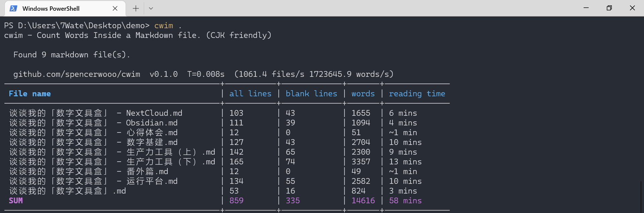
Task: Open a new terminal tab
Action: [136, 8]
